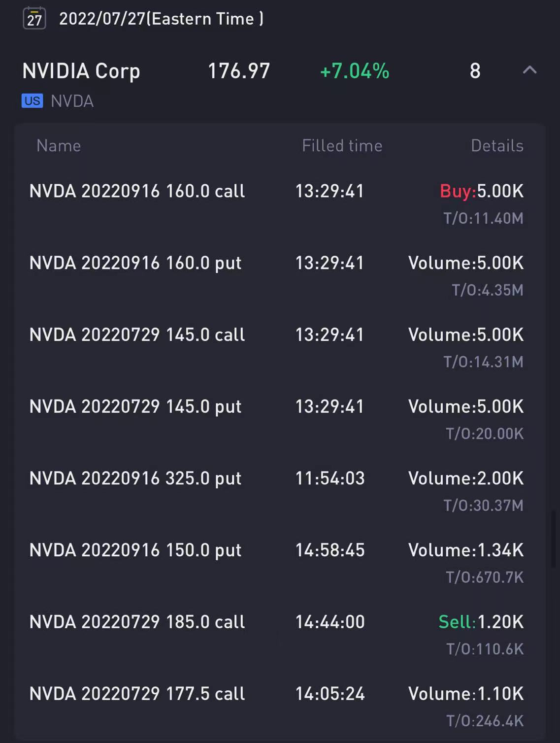The height and width of the screenshot is (743, 560).
Task: Open NVDA 20220916 160.0 put row
Action: coord(280,276)
